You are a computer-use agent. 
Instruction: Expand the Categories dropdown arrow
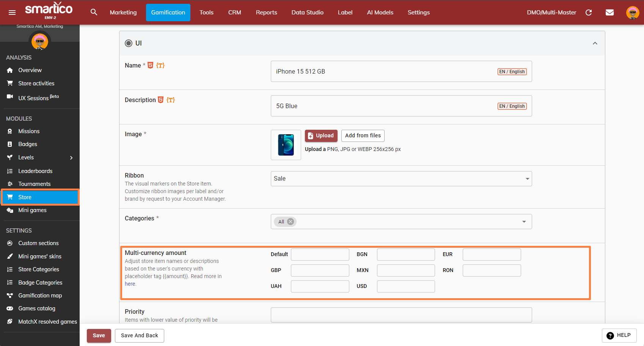point(524,222)
